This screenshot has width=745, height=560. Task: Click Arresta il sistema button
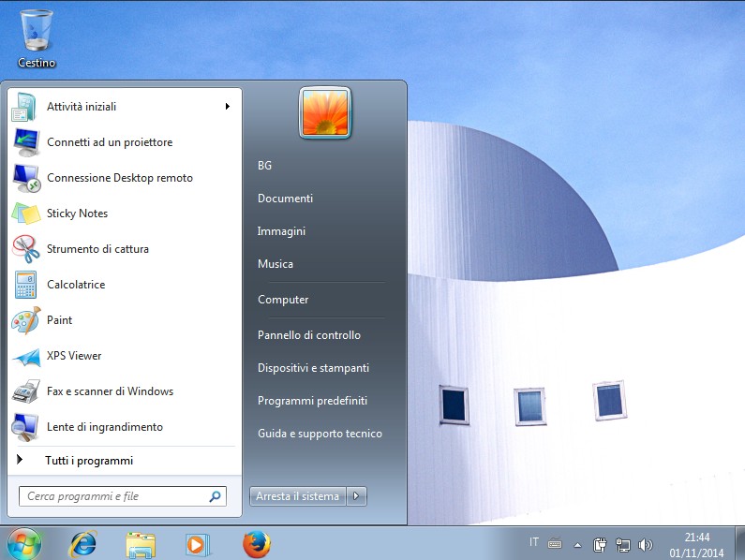[298, 496]
